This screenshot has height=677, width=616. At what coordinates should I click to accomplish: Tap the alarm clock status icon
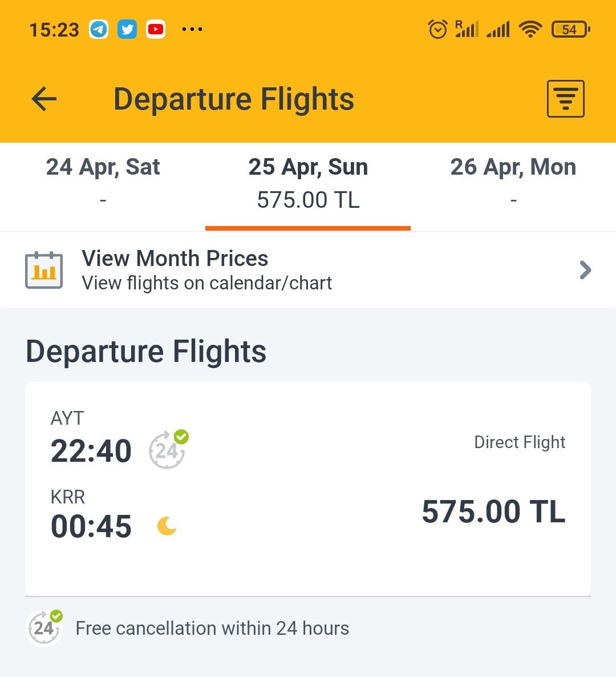point(438,29)
